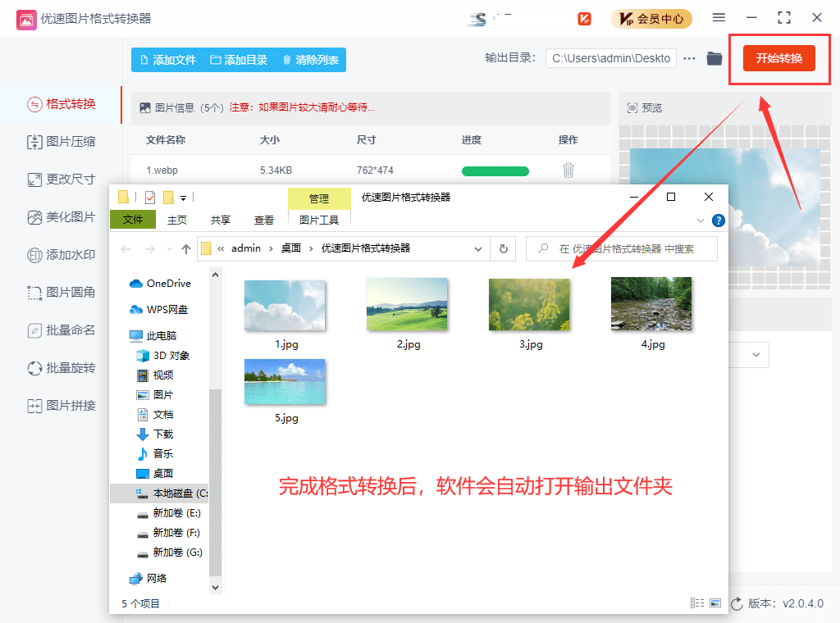Viewport: 840px width, 623px height.
Task: Switch to the 查看 ribbon tab
Action: [263, 220]
